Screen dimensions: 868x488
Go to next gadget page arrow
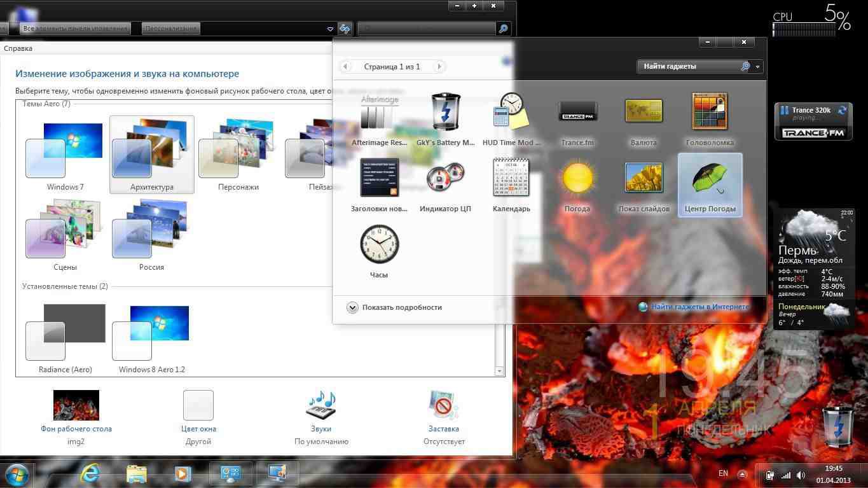point(439,66)
